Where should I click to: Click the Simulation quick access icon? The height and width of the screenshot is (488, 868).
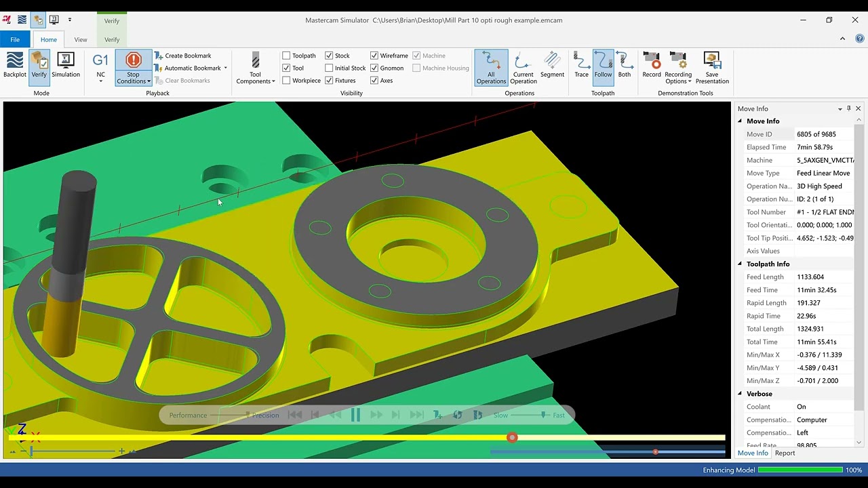54,20
